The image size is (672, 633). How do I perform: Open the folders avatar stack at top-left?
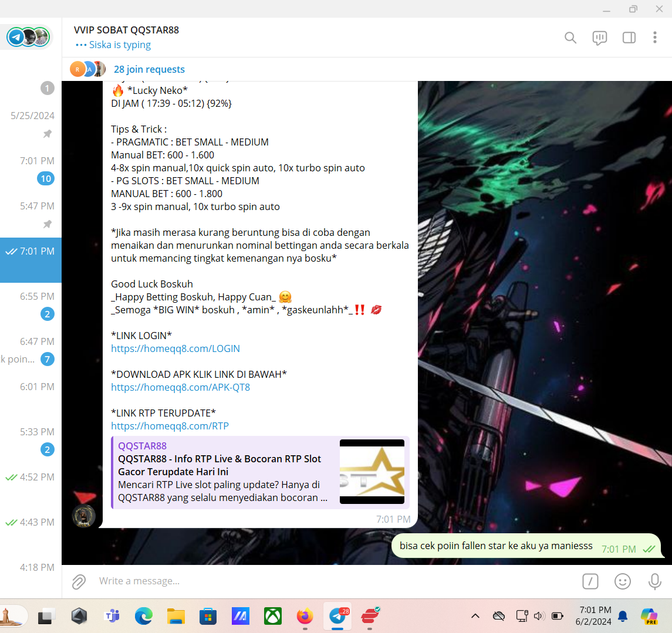pos(28,38)
